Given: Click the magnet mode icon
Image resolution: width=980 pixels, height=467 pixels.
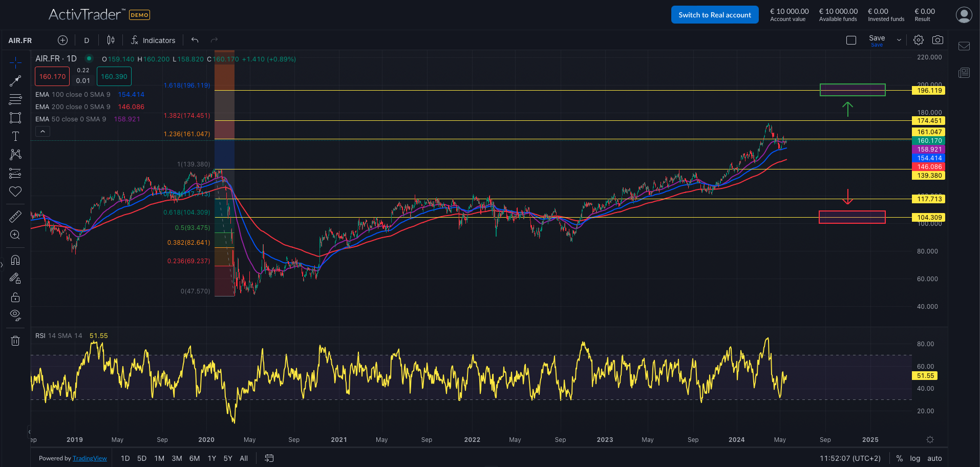Looking at the screenshot, I should [x=15, y=260].
